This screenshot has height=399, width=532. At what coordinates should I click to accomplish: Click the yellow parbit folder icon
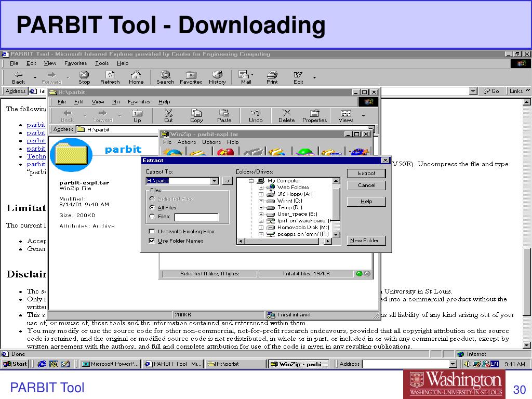71,155
